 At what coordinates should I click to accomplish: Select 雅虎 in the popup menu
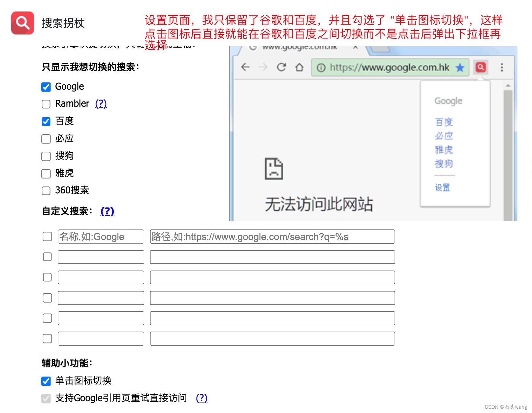[x=444, y=150]
